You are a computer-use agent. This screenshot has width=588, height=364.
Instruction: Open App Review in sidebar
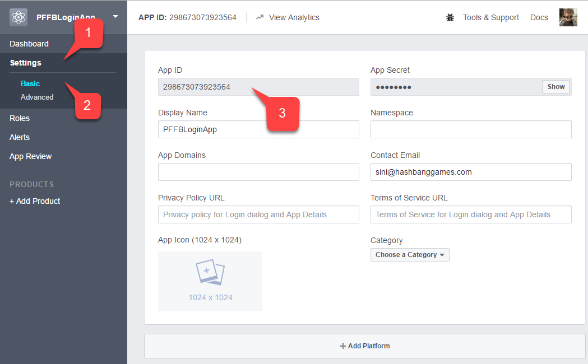(31, 157)
